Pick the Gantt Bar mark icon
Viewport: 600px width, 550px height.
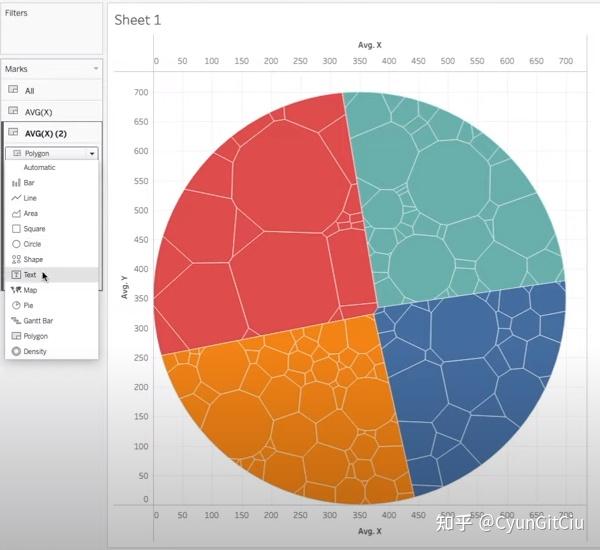tap(16, 320)
